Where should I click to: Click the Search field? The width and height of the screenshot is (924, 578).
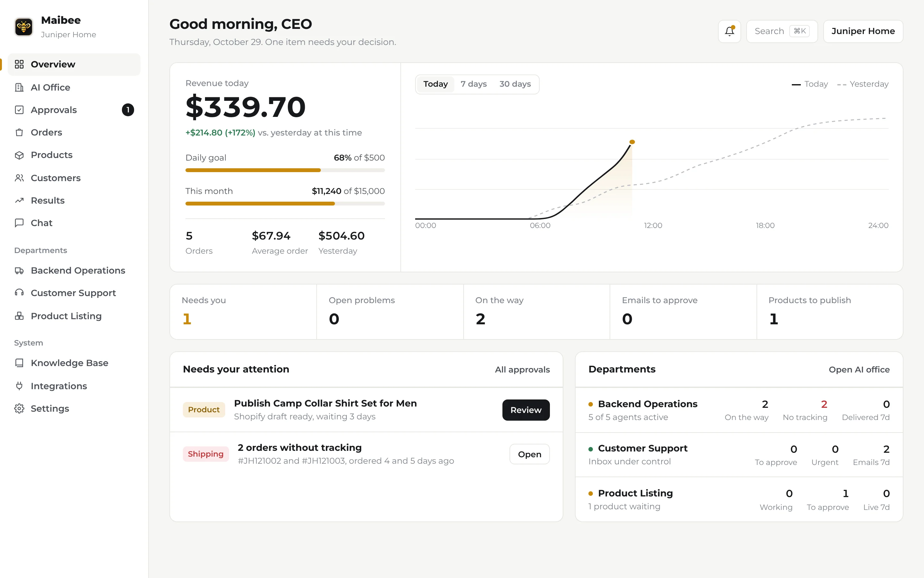[782, 31]
